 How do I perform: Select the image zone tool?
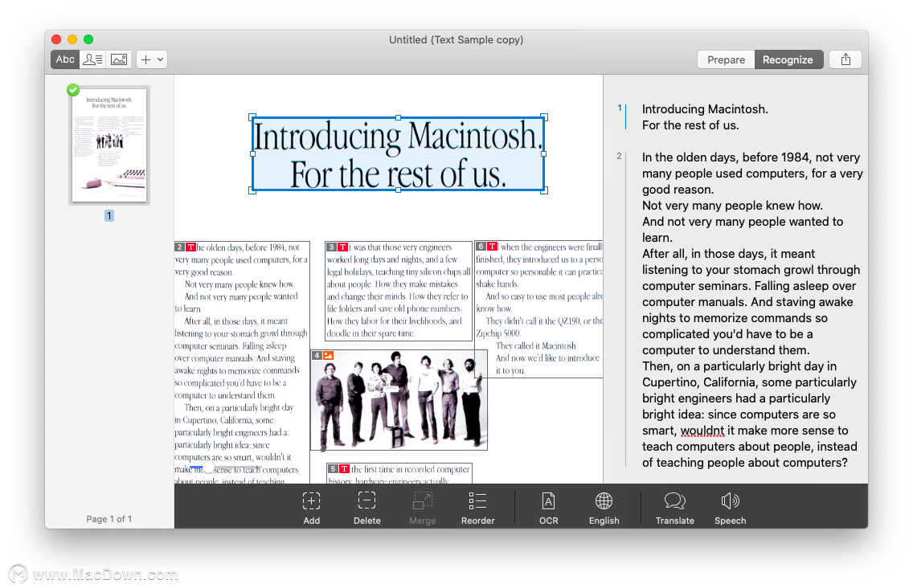coord(119,59)
